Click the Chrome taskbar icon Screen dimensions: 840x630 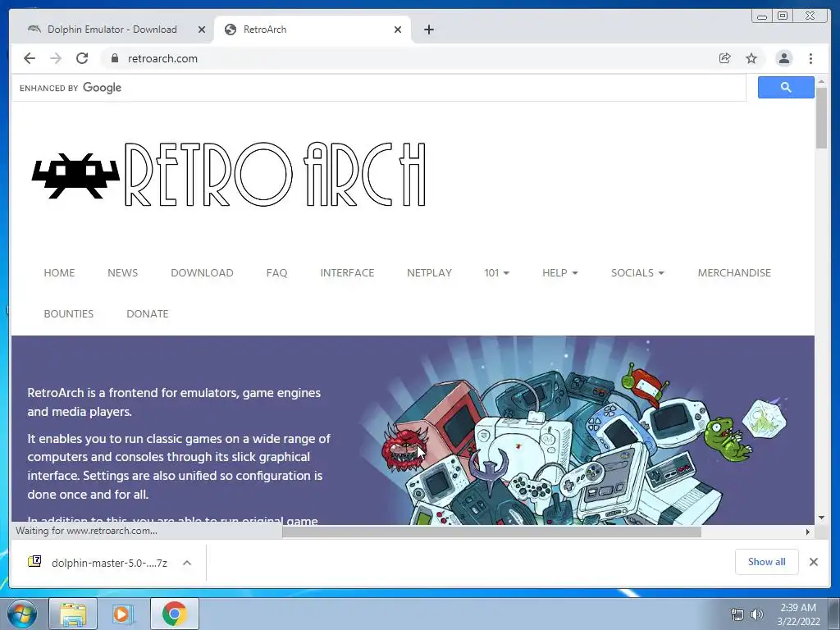(174, 614)
